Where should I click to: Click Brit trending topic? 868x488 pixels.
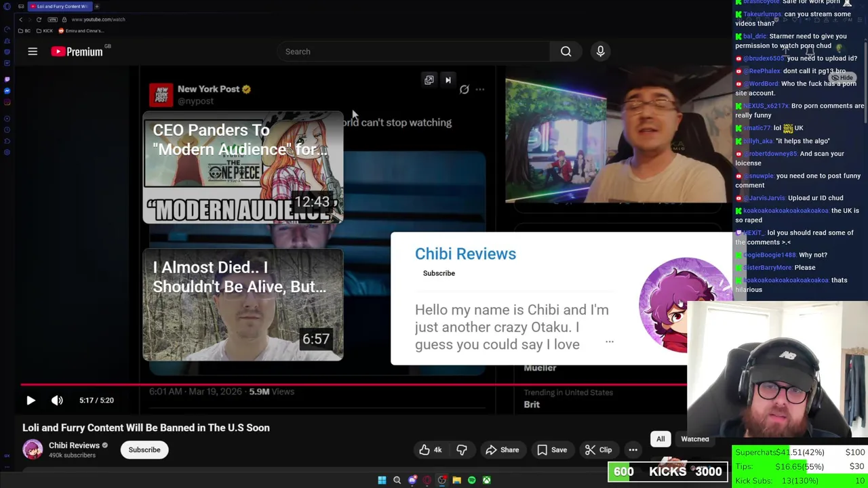coord(532,405)
